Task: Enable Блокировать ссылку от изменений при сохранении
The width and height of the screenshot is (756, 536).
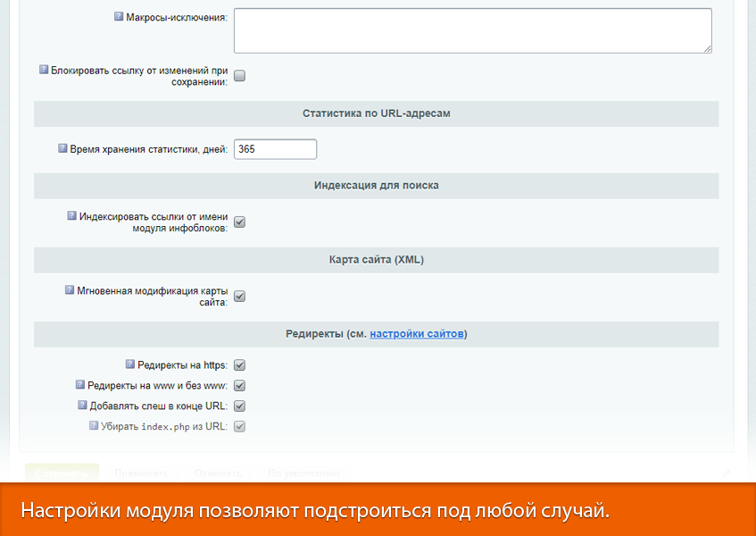Action: point(239,76)
